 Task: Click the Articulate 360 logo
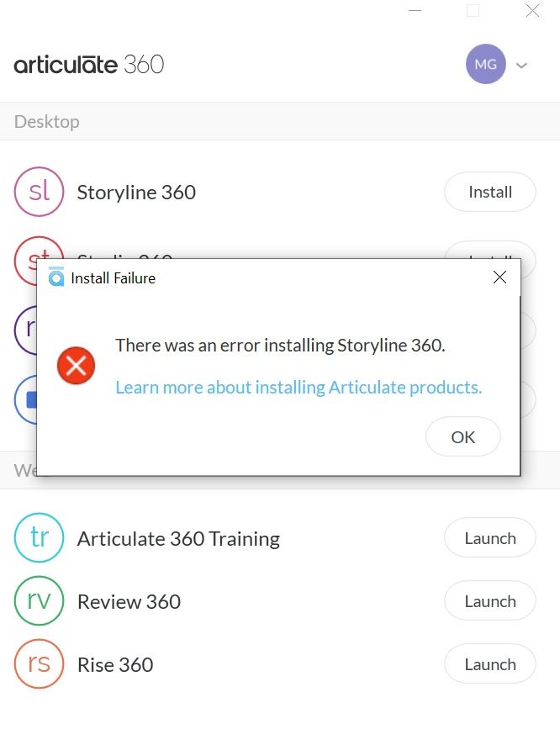[x=89, y=64]
